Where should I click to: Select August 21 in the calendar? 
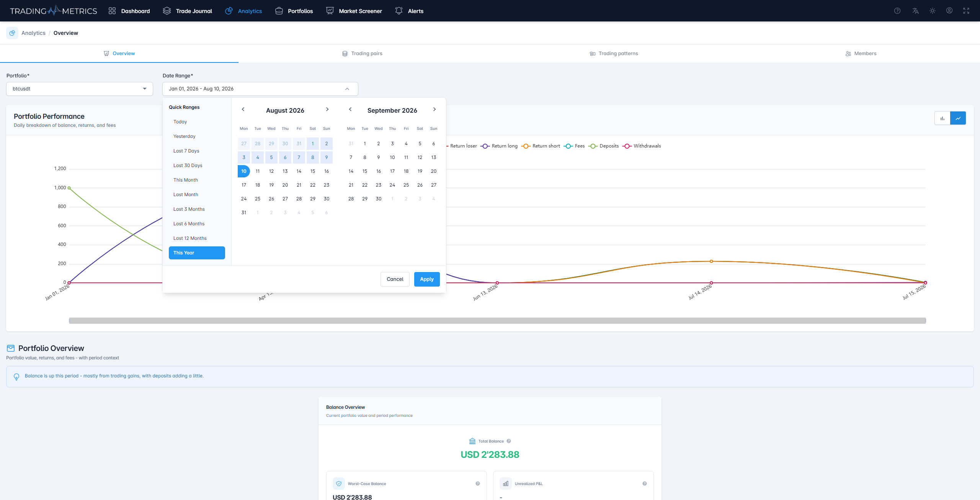pos(299,185)
